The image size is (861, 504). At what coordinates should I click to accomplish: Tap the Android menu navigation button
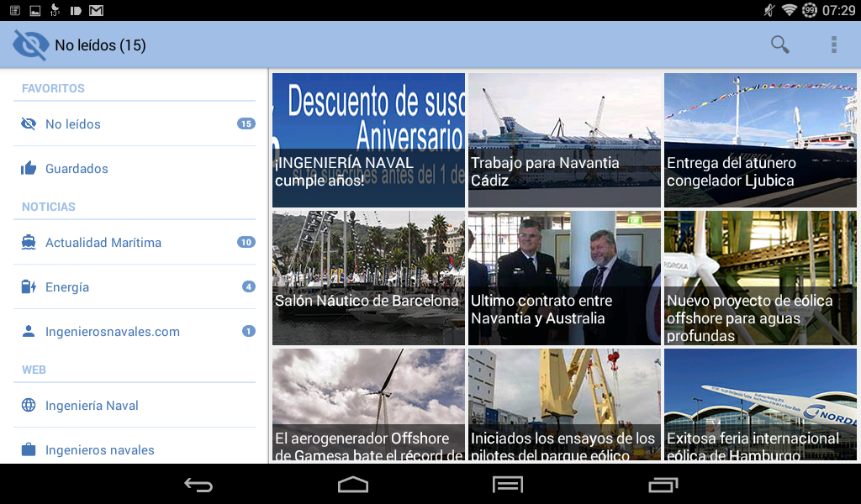tap(508, 484)
